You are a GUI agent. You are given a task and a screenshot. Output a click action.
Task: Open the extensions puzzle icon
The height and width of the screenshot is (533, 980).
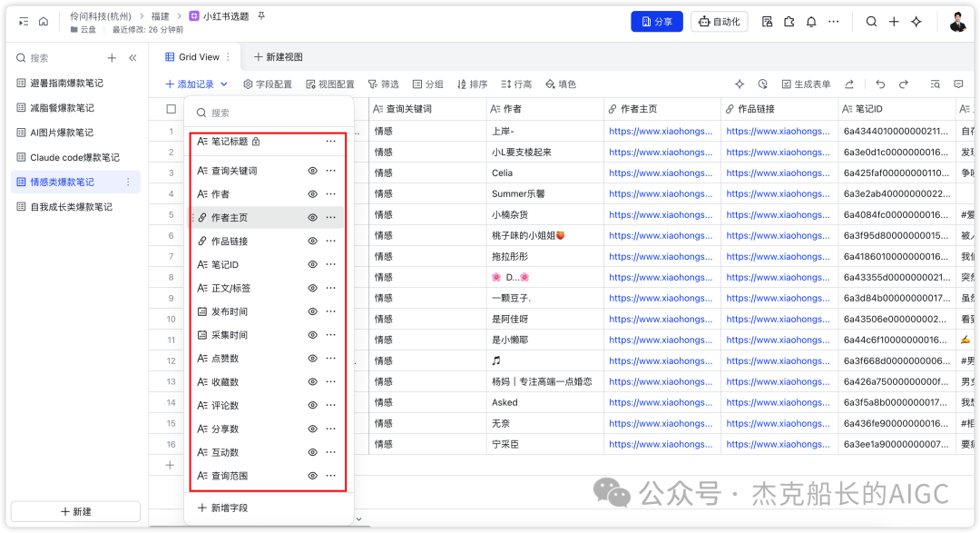pos(789,21)
